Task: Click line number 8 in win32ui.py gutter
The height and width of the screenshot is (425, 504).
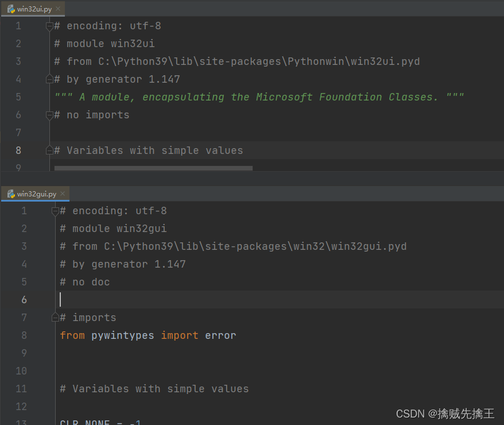Action: [x=18, y=150]
